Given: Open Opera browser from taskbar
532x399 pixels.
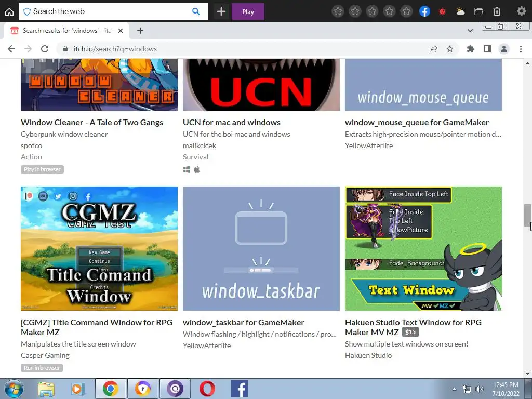Looking at the screenshot, I should pos(207,389).
